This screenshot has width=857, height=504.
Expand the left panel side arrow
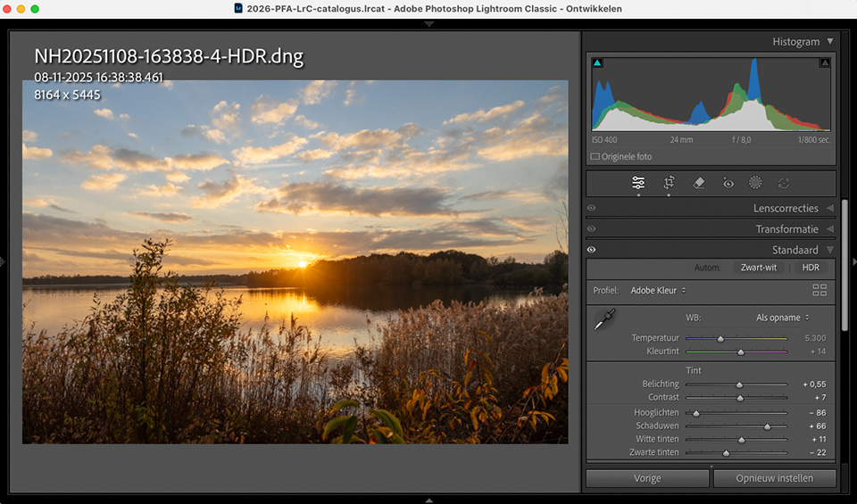click(x=3, y=262)
